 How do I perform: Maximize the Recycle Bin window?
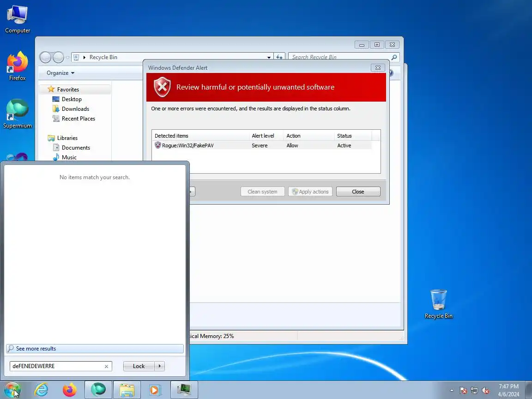tap(377, 45)
